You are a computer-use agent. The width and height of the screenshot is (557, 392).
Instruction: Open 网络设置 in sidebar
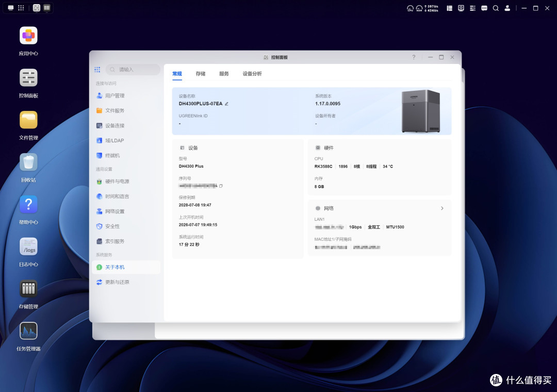(126, 211)
